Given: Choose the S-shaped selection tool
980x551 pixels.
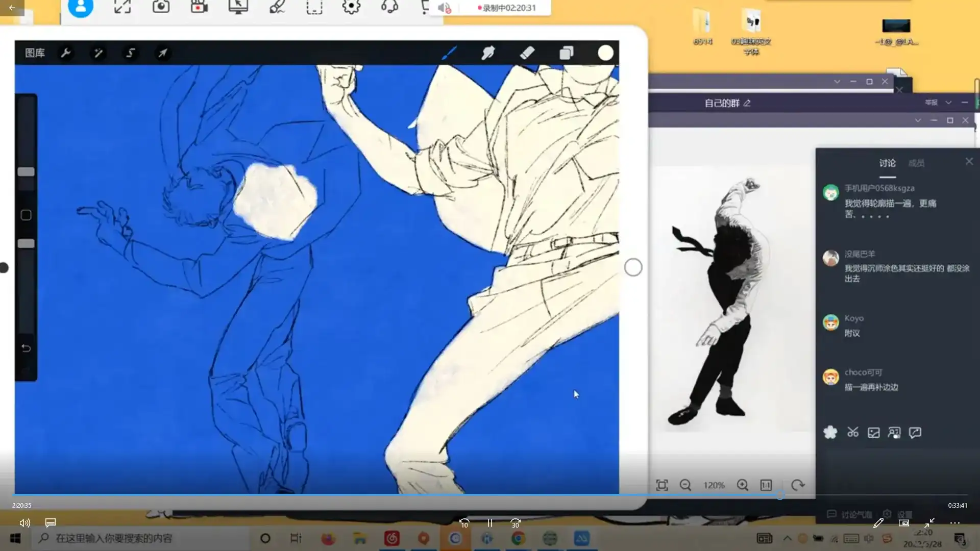Looking at the screenshot, I should click(130, 53).
